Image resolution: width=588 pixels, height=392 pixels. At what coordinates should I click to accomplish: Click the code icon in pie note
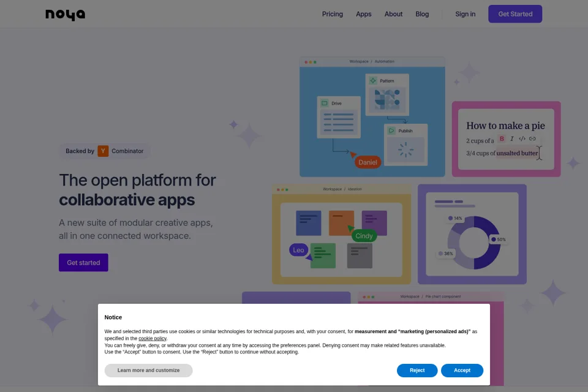pos(522,138)
